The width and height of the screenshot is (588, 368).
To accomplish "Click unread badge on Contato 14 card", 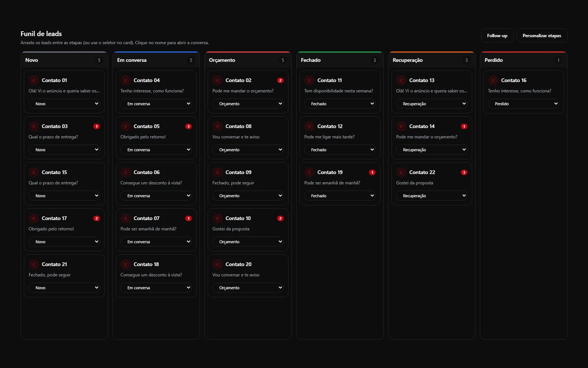I will [464, 126].
